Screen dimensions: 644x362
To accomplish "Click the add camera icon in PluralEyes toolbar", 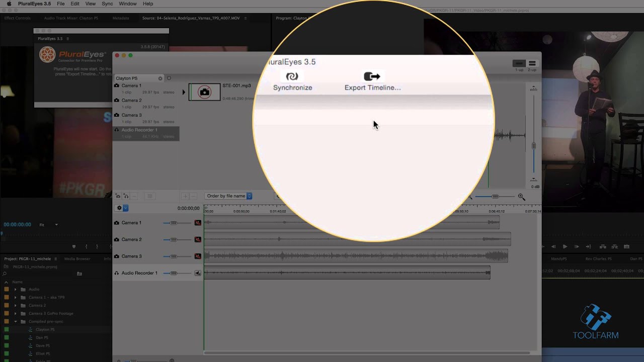I will click(x=118, y=196).
